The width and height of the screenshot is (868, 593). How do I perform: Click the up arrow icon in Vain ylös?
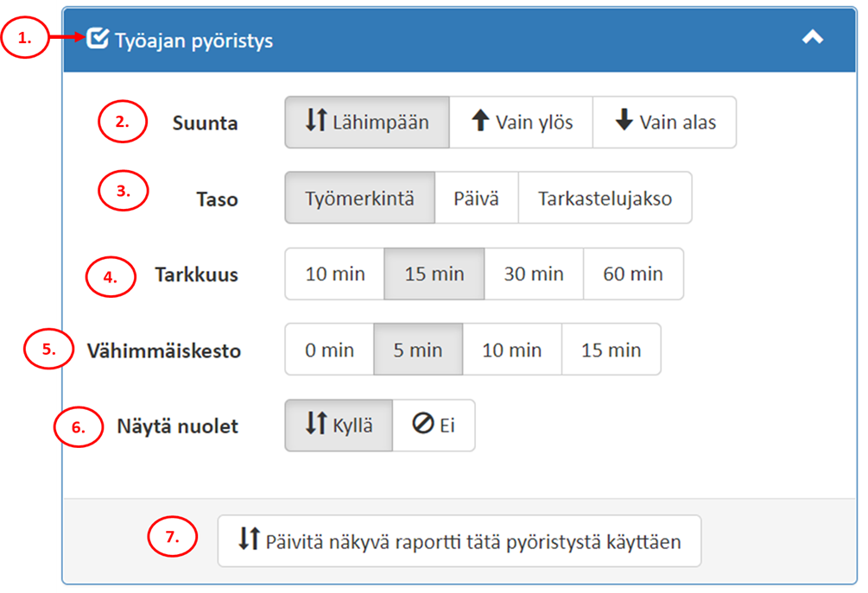tap(480, 122)
